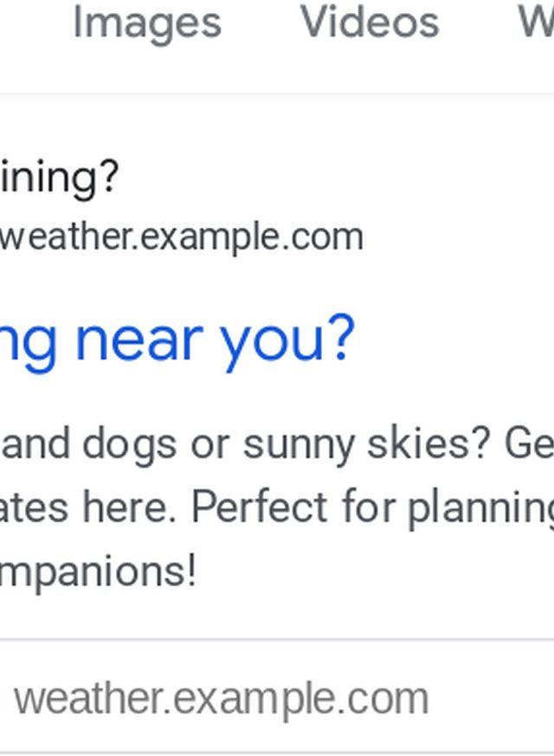
Task: Open the Videos search tab
Action: click(x=370, y=23)
